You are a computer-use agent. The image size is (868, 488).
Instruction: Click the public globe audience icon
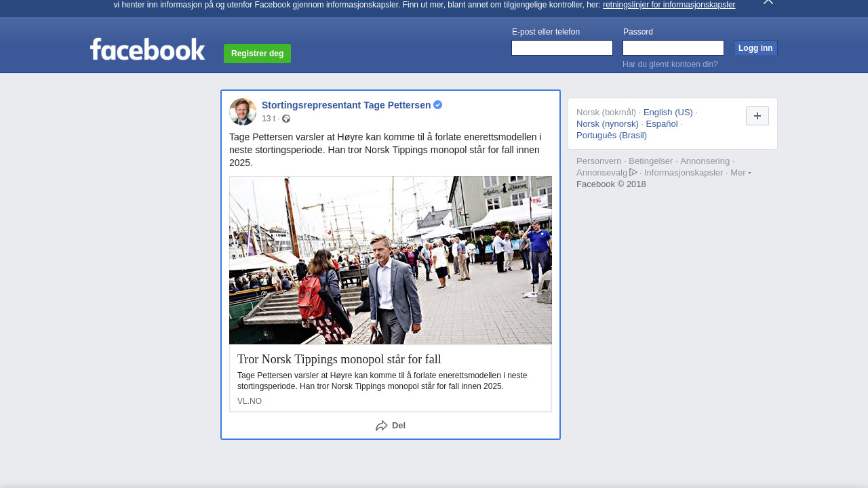click(x=286, y=119)
